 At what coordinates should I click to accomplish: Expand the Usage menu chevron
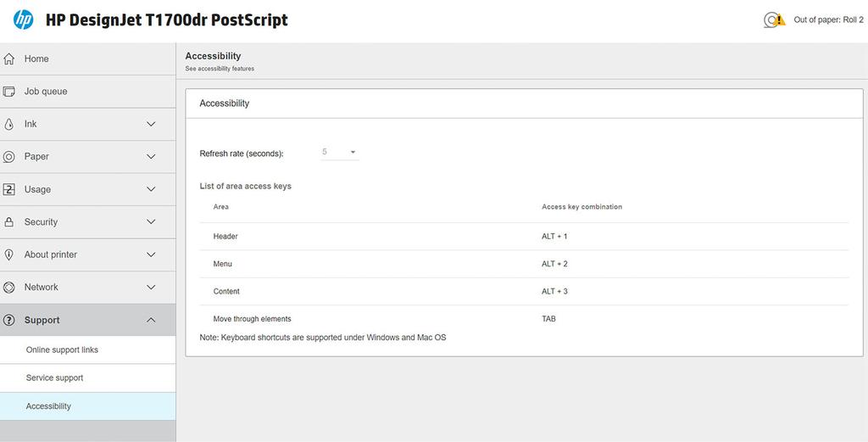[151, 189]
